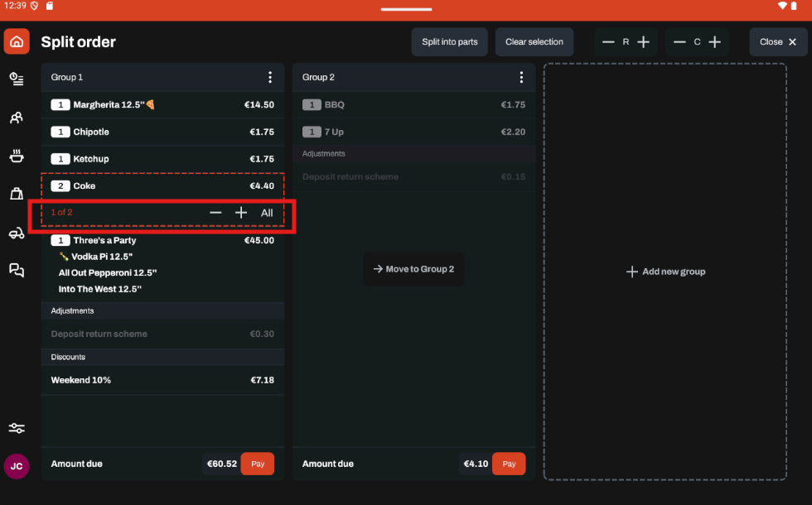Open the kitchen pot icon in sidebar
812x505 pixels.
tap(17, 156)
